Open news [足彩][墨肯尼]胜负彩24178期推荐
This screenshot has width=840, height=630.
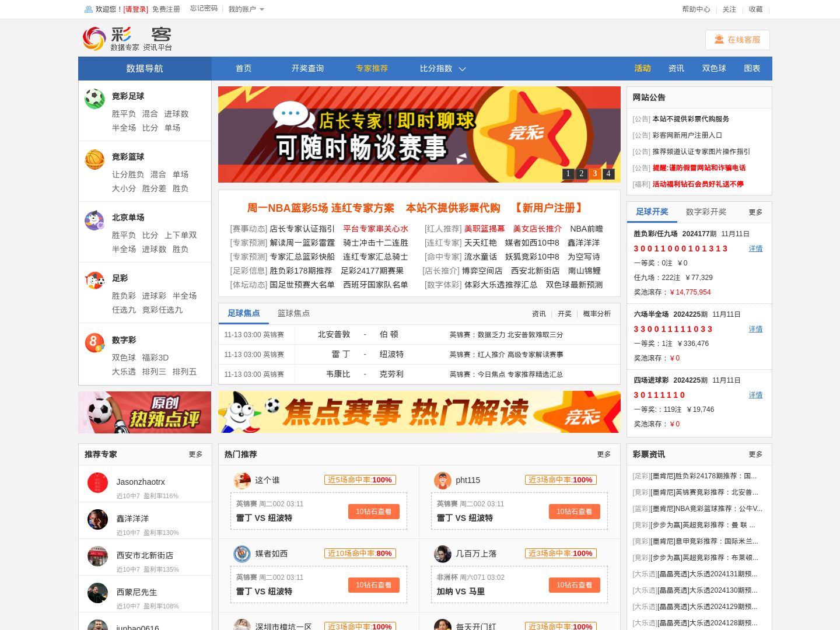pyautogui.click(x=695, y=476)
